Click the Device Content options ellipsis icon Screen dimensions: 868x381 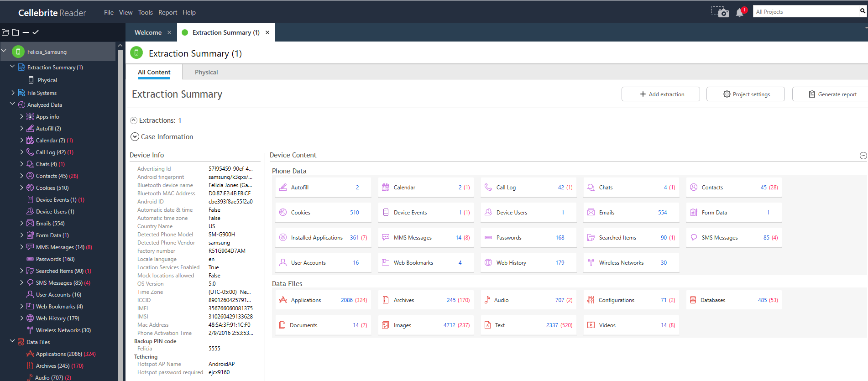click(863, 156)
